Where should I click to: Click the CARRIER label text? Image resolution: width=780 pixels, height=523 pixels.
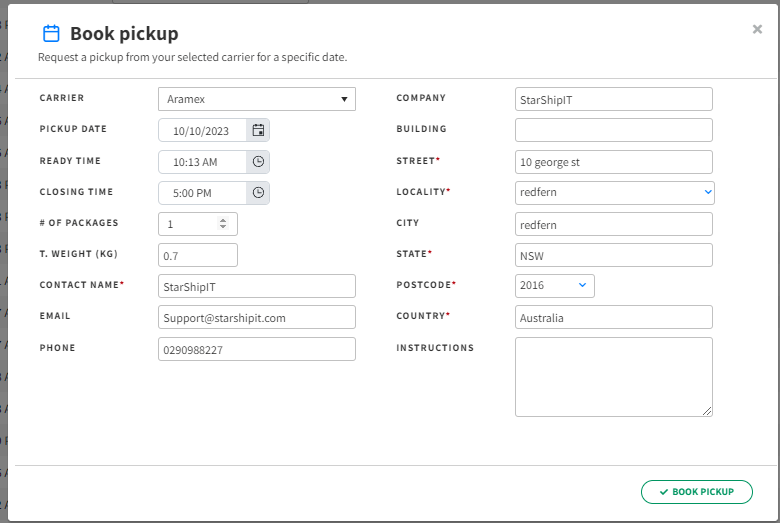point(62,98)
